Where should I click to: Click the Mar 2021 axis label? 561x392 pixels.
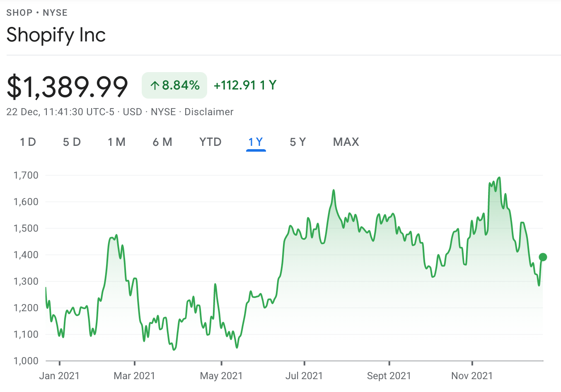[134, 376]
